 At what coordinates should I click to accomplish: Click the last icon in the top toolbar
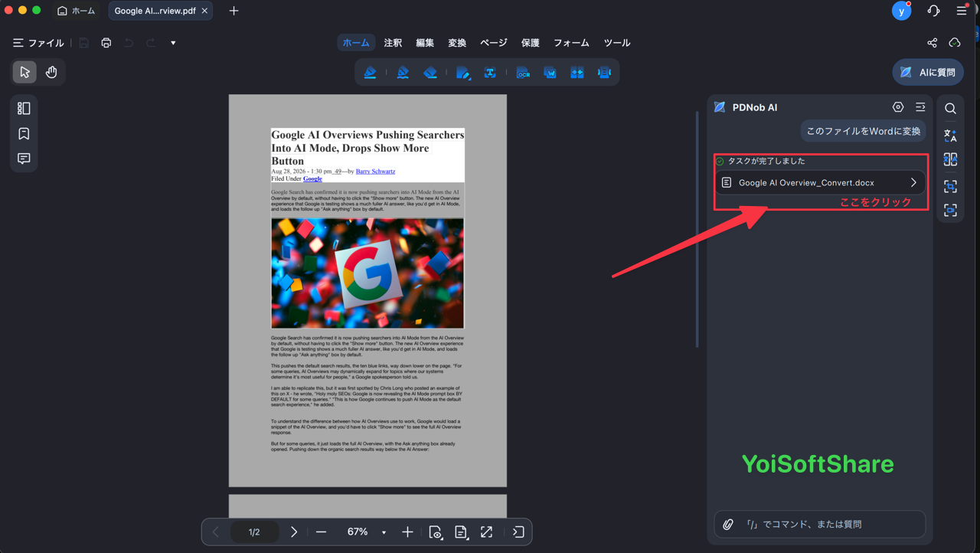pos(604,73)
